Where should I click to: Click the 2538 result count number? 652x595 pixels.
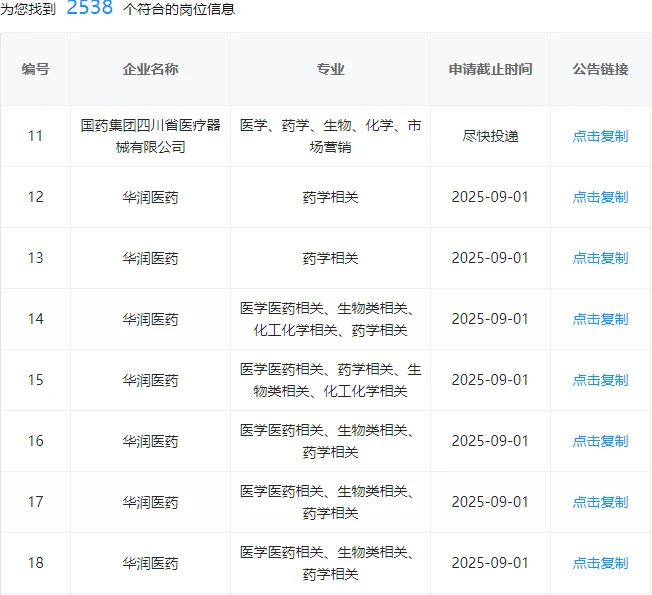pyautogui.click(x=89, y=7)
